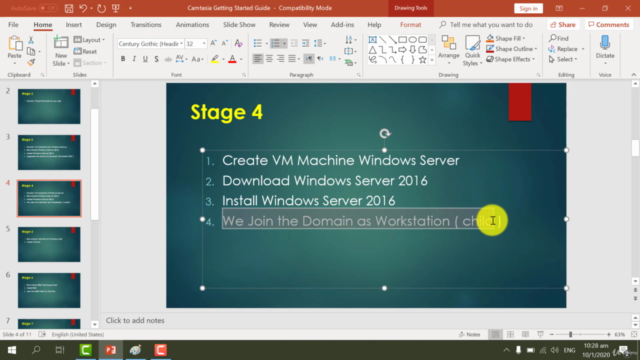The image size is (640, 360).
Task: Open the Select dropdown in Editing
Action: click(563, 59)
